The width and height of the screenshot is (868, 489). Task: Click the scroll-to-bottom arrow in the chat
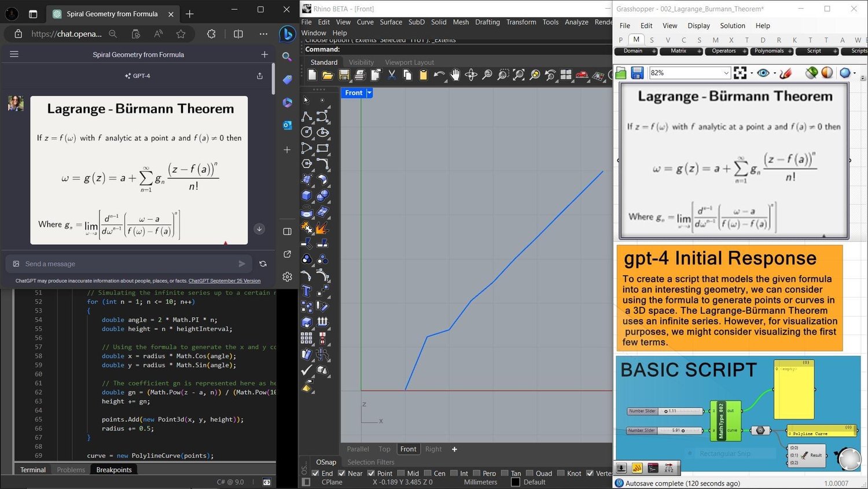click(259, 229)
